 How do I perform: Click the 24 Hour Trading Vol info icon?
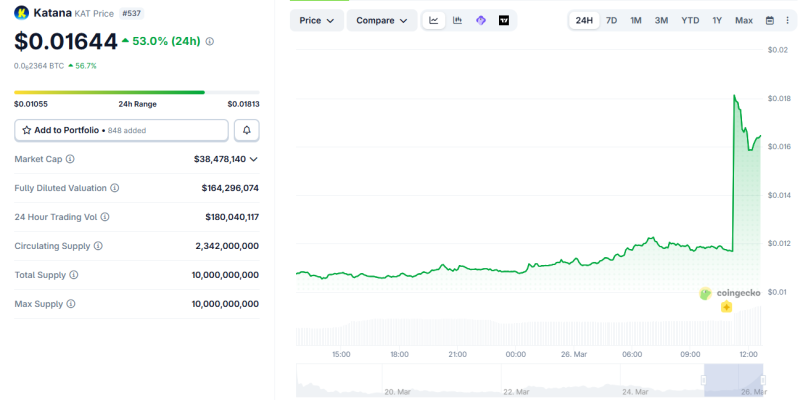click(x=105, y=217)
